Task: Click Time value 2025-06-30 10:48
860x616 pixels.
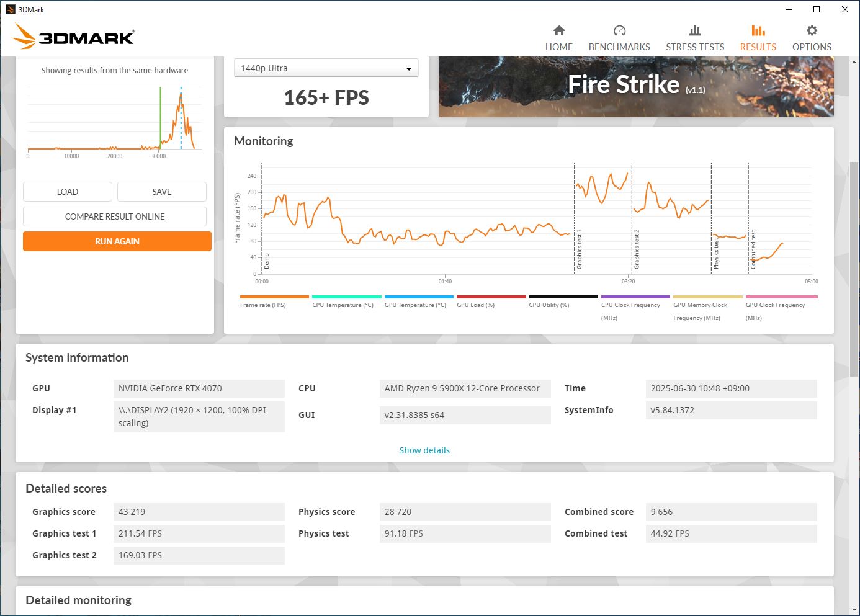Action: pos(731,388)
